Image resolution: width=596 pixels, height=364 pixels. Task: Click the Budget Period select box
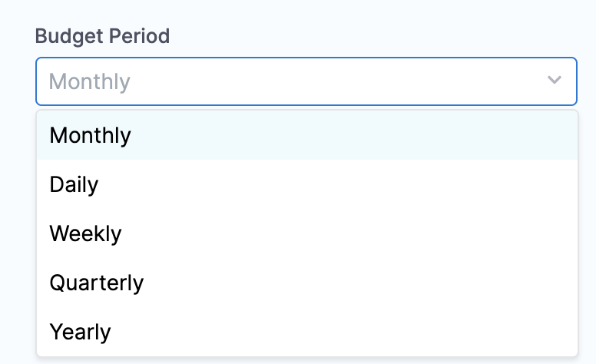tap(306, 81)
